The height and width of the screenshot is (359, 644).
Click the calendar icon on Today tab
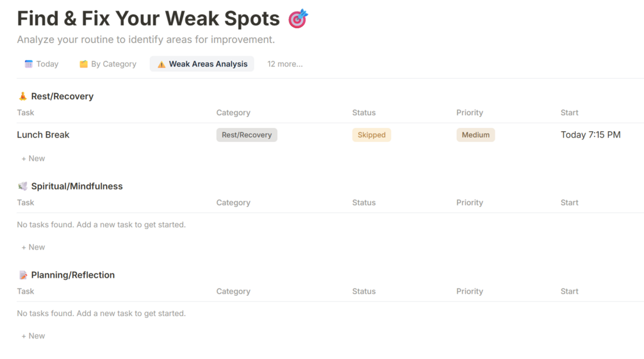pos(29,64)
